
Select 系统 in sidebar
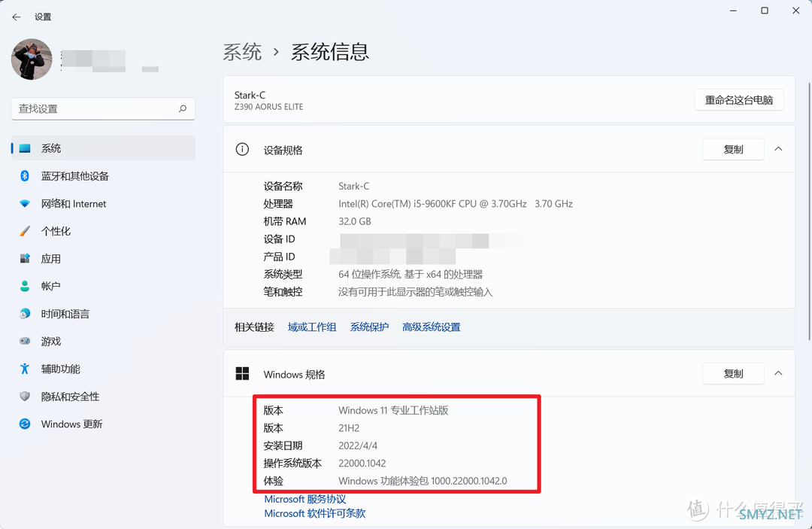(103, 148)
